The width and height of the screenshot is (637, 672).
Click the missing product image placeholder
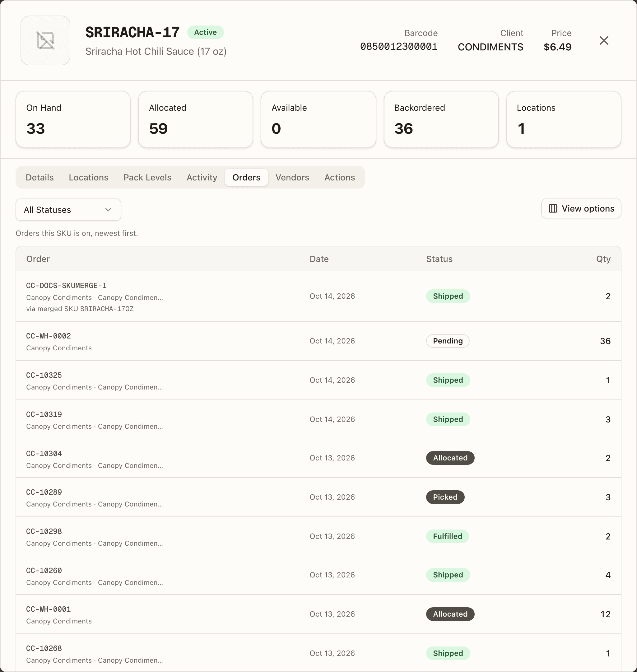pyautogui.click(x=45, y=40)
